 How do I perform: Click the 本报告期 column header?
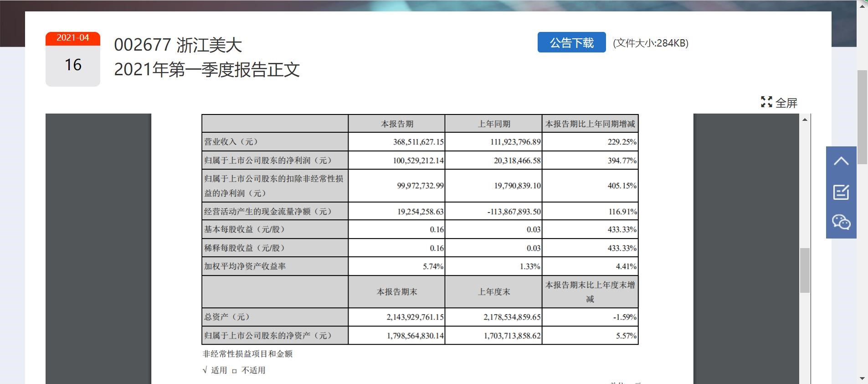tap(397, 124)
